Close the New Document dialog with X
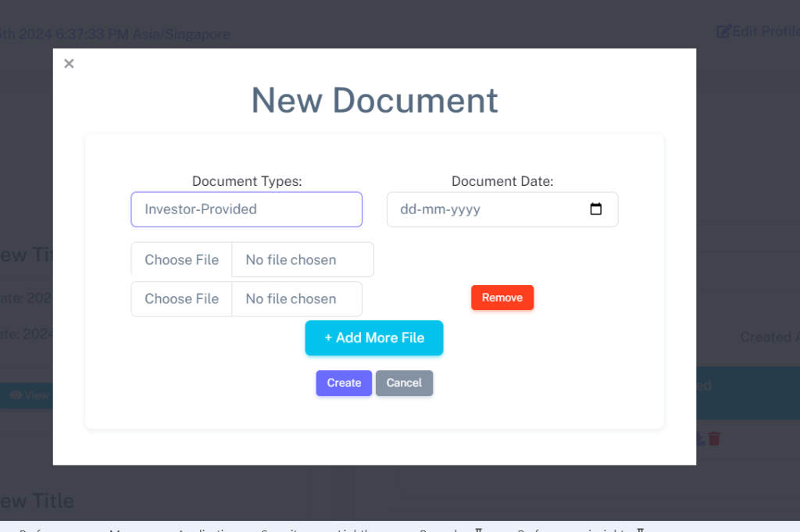 [69, 64]
